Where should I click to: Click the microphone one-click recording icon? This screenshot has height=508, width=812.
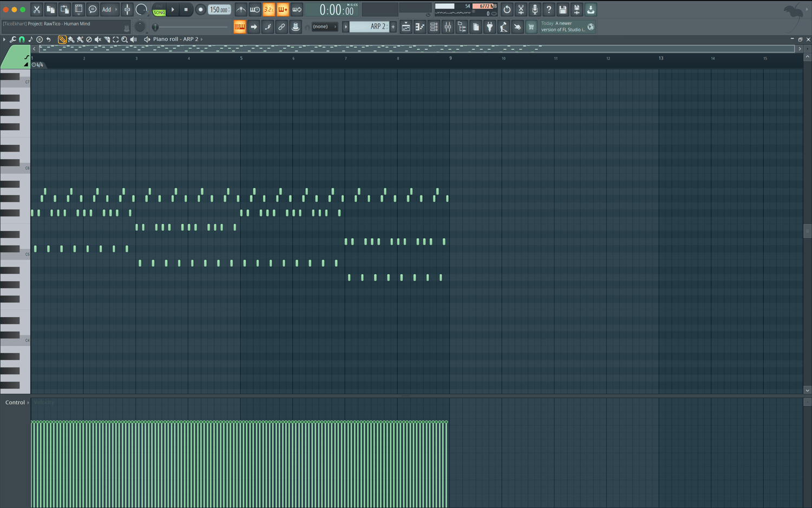pos(535,10)
